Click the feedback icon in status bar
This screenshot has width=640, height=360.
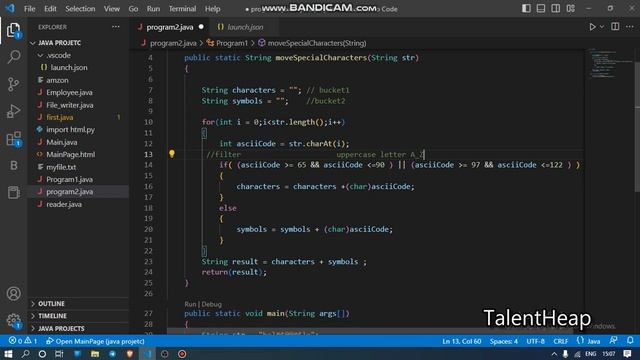point(613,341)
